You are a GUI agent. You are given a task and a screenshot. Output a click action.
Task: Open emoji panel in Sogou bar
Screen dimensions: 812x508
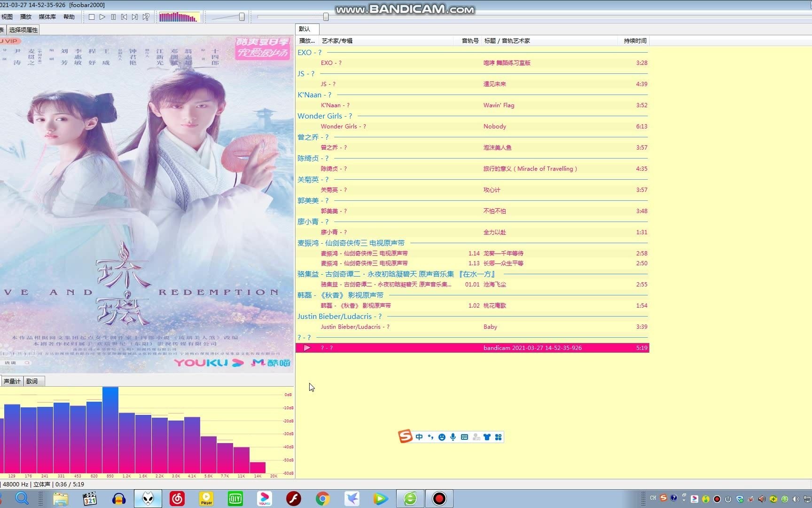442,437
